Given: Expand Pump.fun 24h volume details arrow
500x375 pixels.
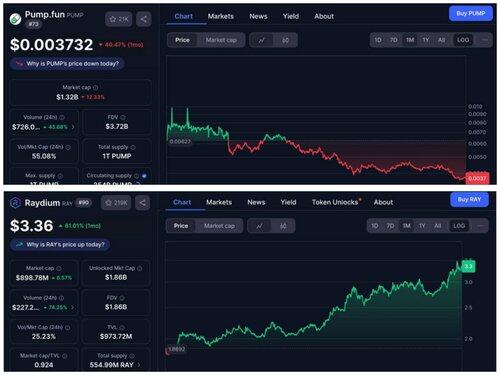Looking at the screenshot, I should [73, 127].
